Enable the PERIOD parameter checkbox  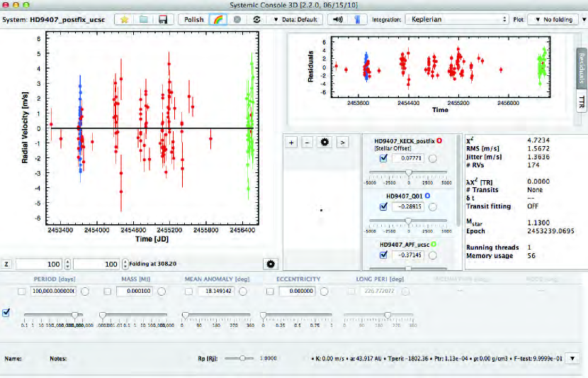click(x=21, y=291)
